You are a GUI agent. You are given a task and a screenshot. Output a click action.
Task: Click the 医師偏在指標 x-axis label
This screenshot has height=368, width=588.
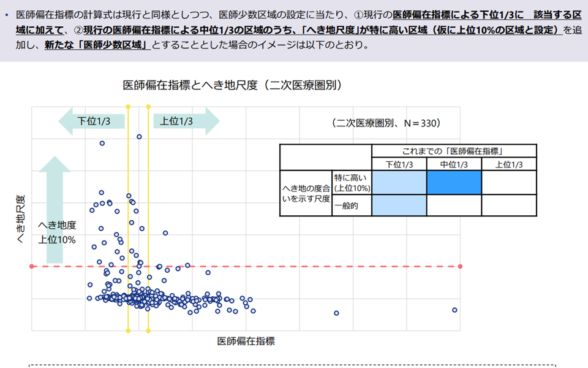(x=246, y=340)
